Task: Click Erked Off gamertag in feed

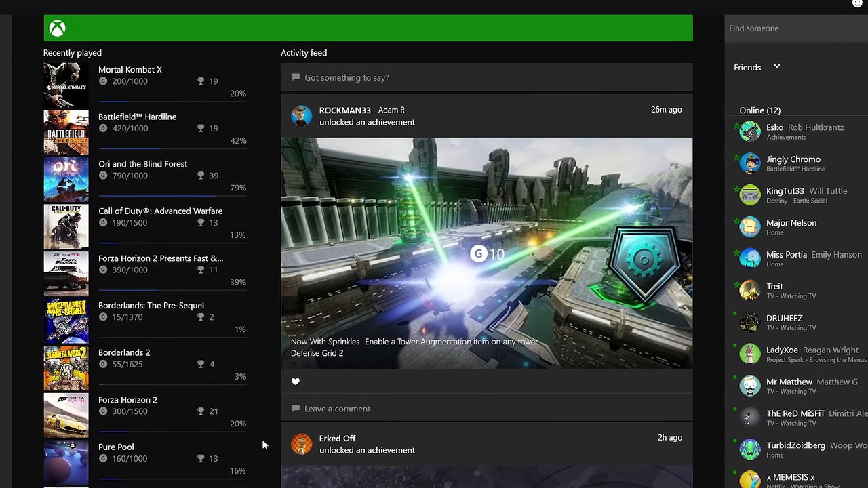Action: (x=338, y=438)
